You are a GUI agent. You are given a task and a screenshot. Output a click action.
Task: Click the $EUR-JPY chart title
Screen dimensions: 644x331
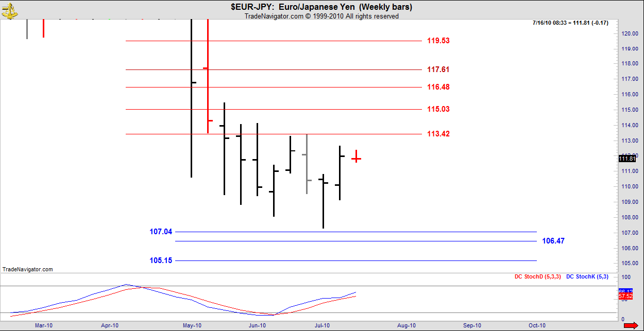click(321, 7)
